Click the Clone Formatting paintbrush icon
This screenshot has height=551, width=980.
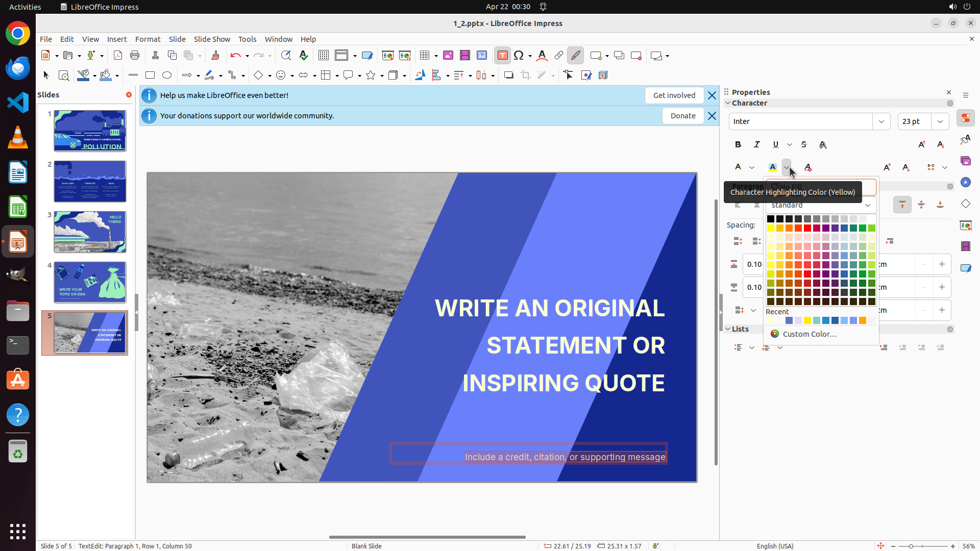click(x=215, y=56)
